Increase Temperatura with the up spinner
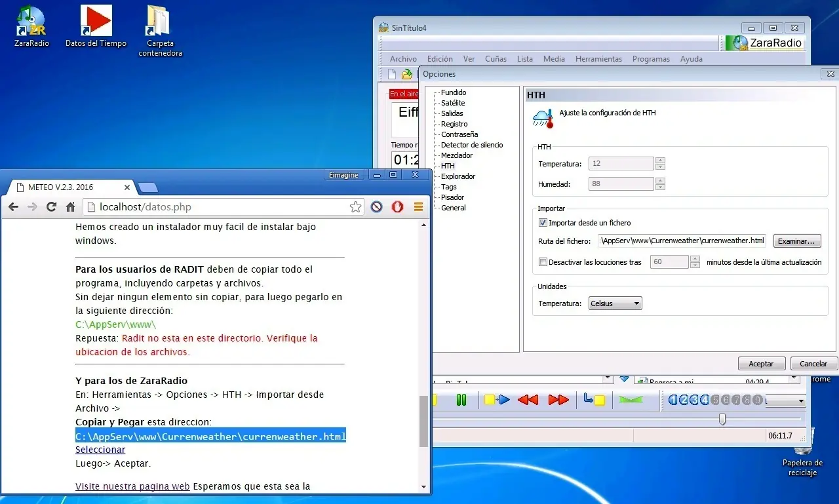The width and height of the screenshot is (839, 504). coord(660,161)
